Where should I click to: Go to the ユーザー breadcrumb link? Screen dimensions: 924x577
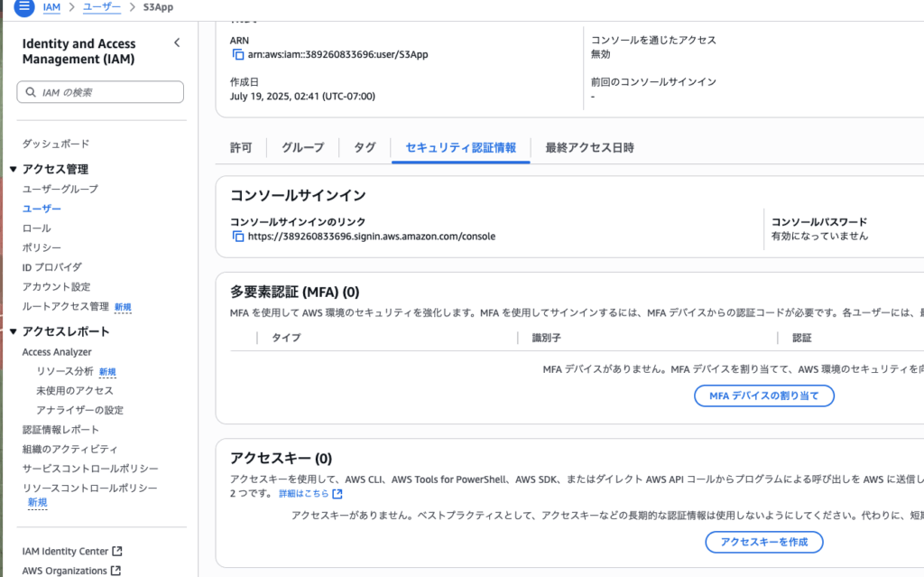point(102,7)
